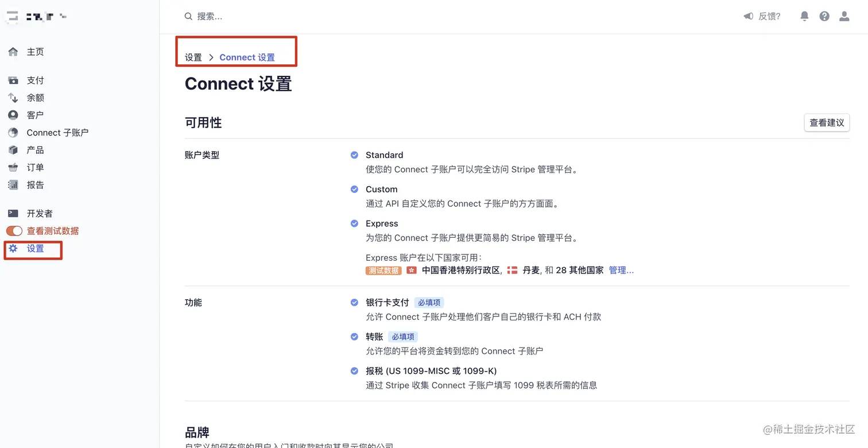Open 报告 in the sidebar
The width and height of the screenshot is (868, 448).
point(35,185)
